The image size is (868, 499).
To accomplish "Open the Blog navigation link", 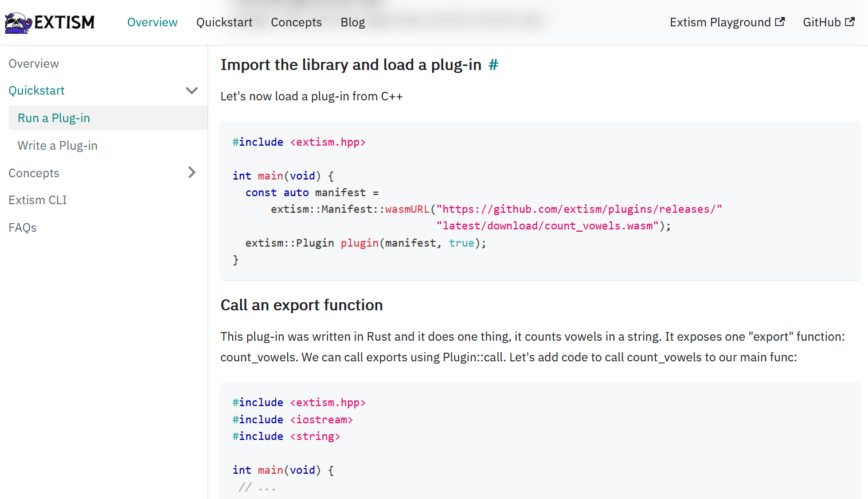I will pos(353,22).
